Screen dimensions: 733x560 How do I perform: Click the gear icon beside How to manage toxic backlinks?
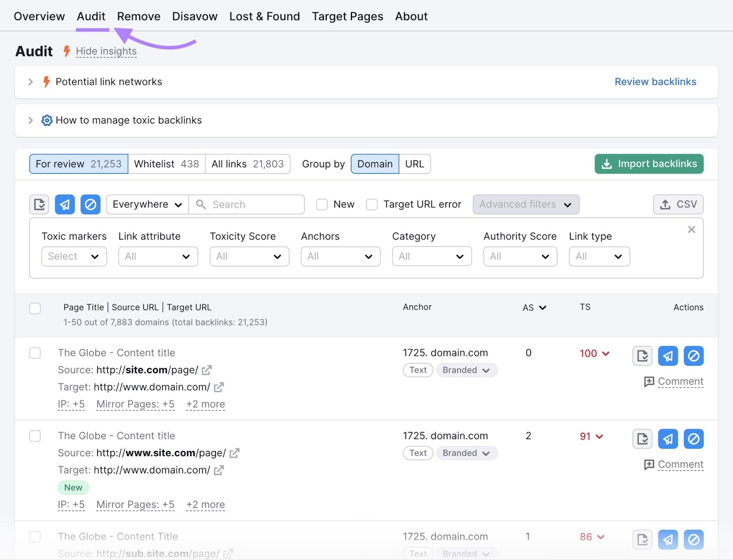pyautogui.click(x=46, y=120)
